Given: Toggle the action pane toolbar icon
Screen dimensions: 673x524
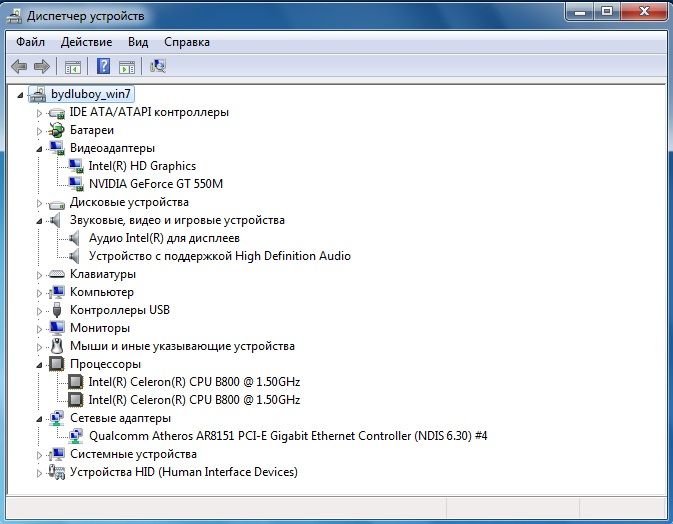Looking at the screenshot, I should coord(127,67).
